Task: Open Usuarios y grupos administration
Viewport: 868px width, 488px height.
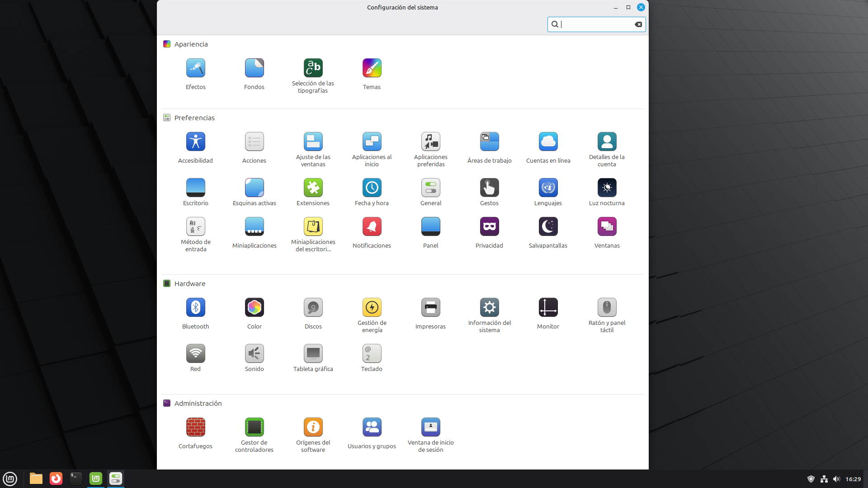Action: (372, 427)
